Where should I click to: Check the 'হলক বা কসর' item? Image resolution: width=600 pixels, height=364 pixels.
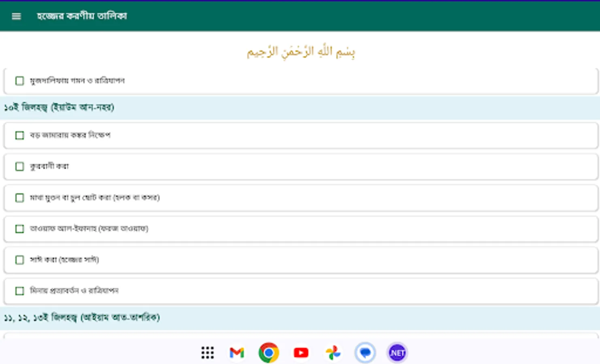[x=19, y=197]
